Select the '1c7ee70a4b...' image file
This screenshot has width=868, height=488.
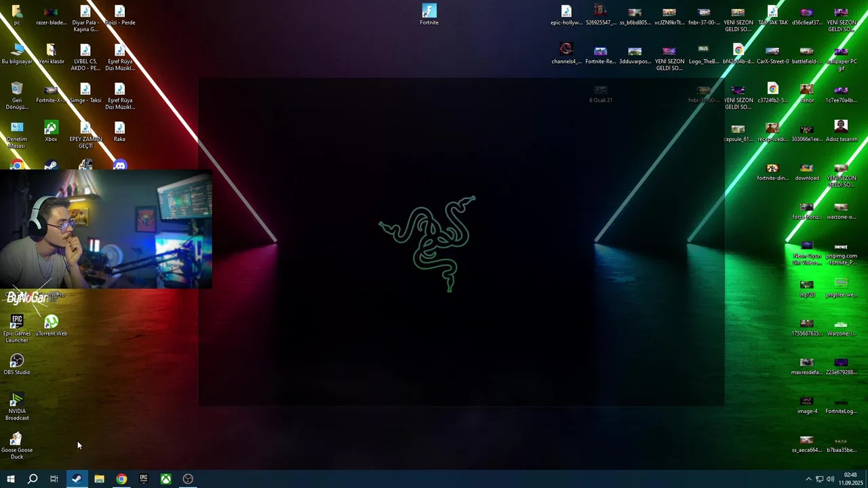pyautogui.click(x=841, y=94)
